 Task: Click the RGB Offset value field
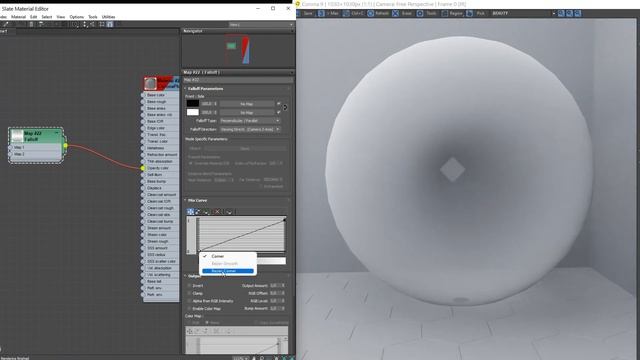tap(275, 293)
